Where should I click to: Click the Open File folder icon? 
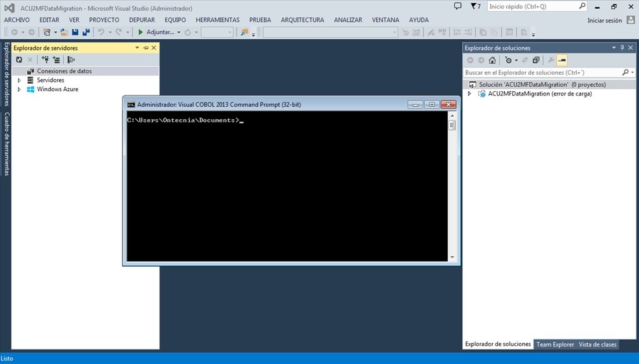(64, 32)
